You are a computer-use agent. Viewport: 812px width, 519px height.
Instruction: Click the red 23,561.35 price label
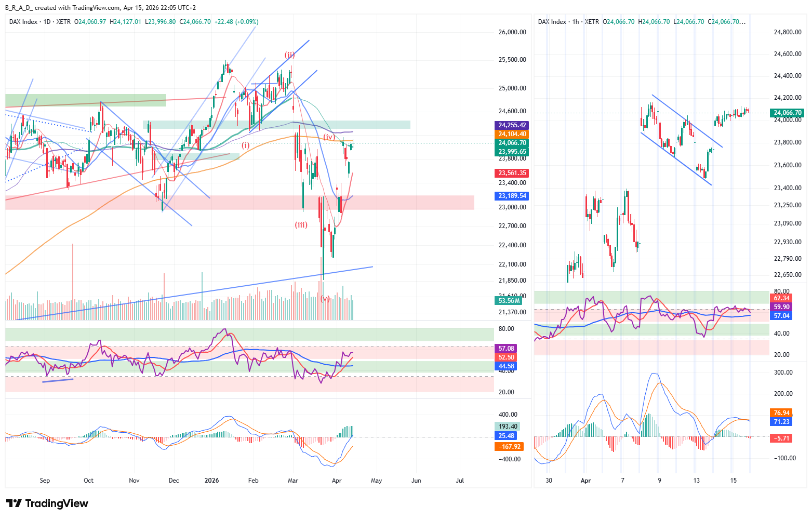click(512, 173)
